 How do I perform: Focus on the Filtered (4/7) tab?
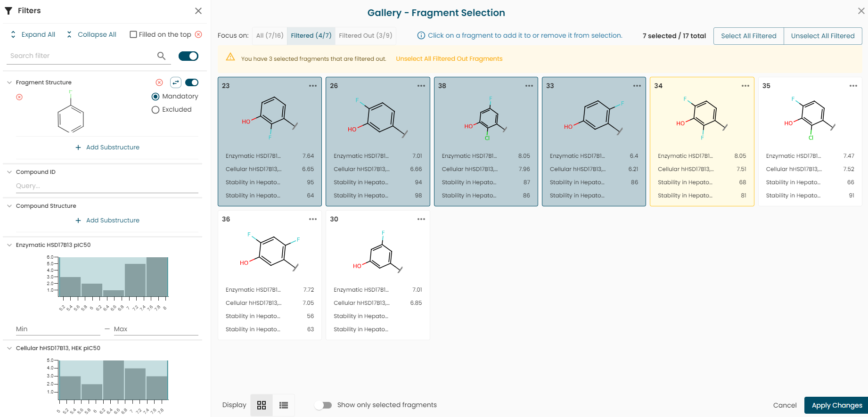coord(311,36)
